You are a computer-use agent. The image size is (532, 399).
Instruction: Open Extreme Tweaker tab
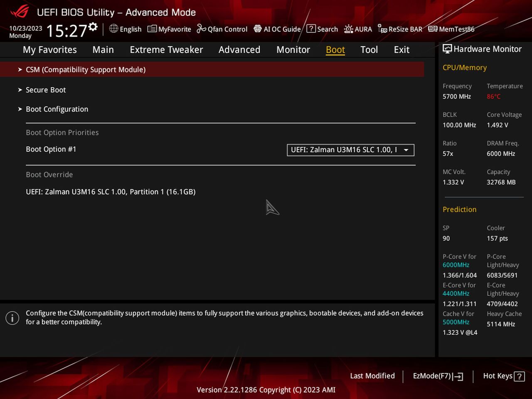[x=166, y=49]
